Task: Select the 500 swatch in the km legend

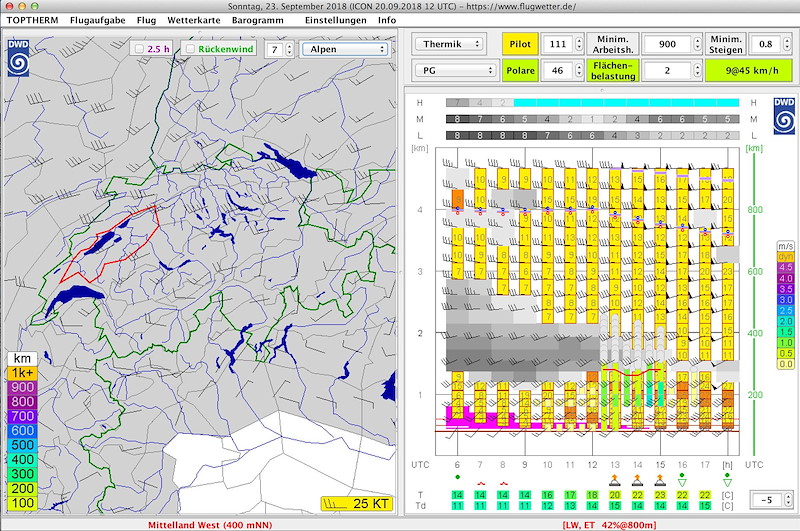Action: (x=22, y=445)
